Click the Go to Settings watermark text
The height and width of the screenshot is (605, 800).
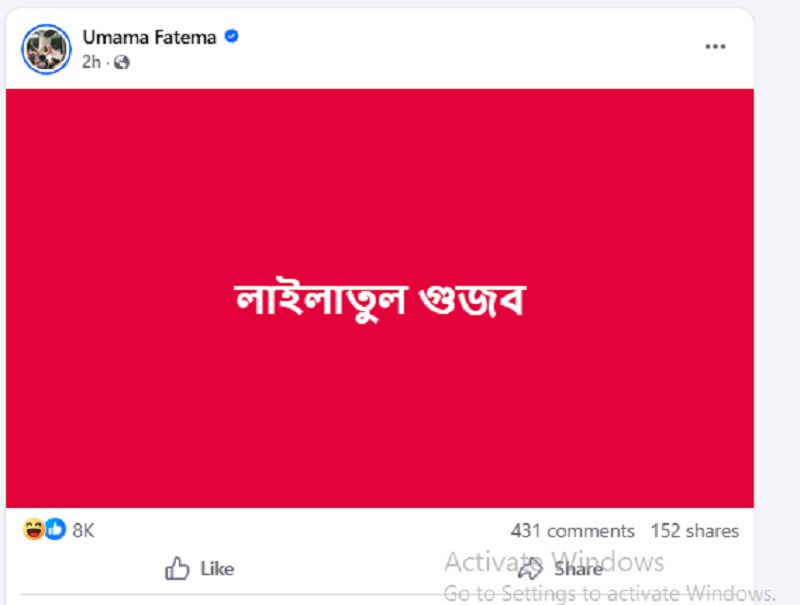pos(610,592)
